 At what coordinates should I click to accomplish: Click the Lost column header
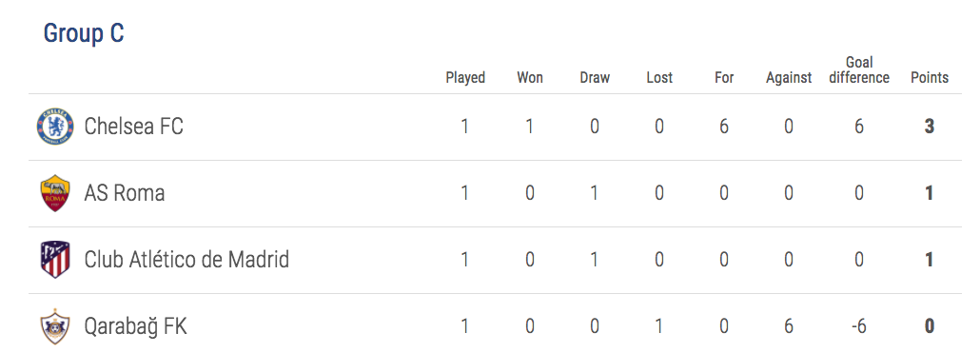(659, 78)
